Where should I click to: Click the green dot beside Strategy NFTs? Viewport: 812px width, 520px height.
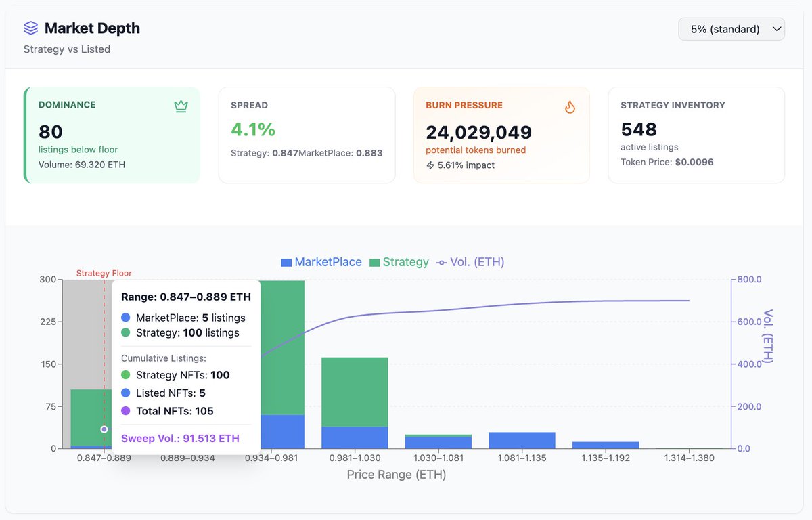click(126, 375)
